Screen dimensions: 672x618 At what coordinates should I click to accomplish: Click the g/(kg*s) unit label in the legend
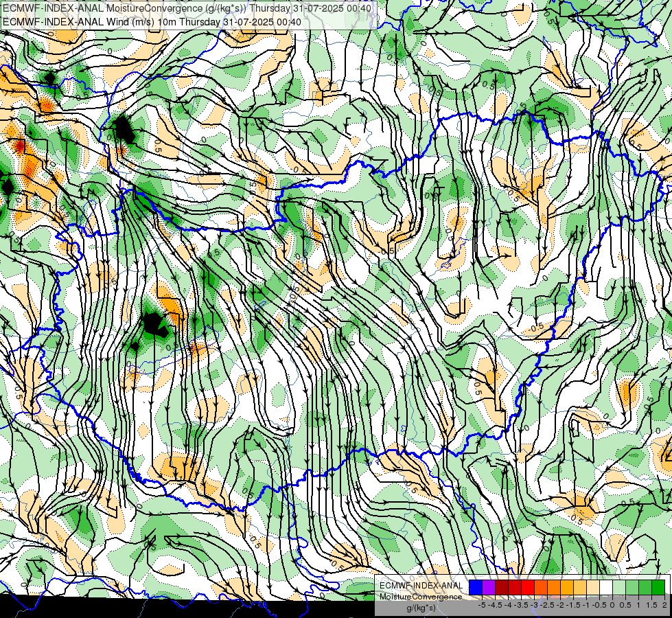pos(421,608)
